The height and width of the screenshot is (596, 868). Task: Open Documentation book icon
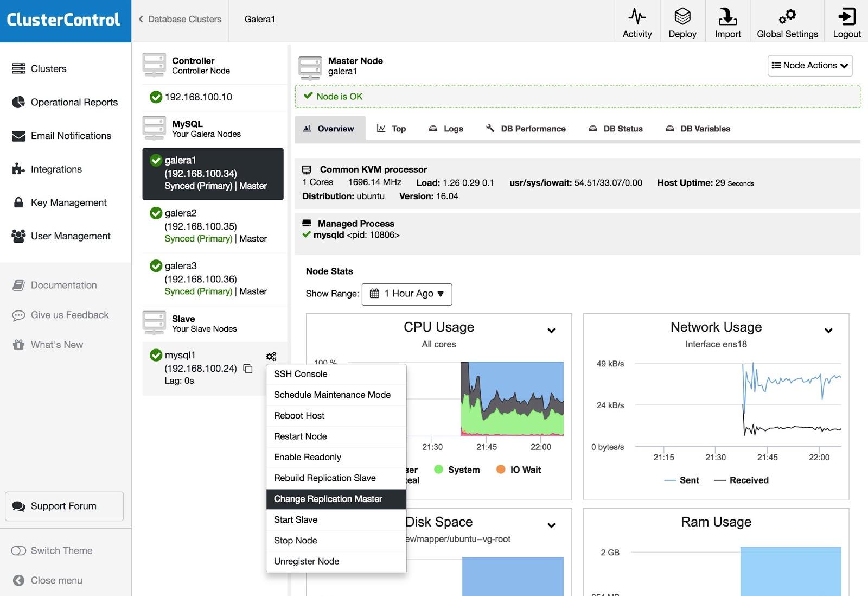click(x=18, y=285)
